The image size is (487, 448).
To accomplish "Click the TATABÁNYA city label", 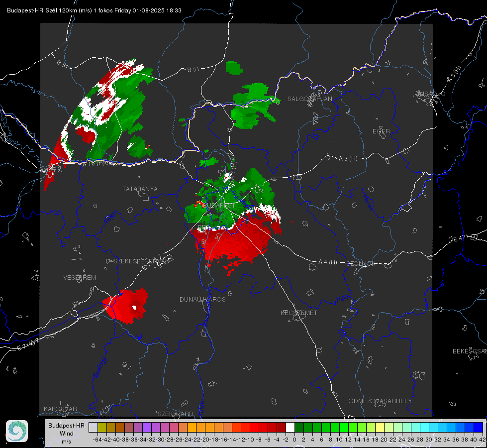I will coord(140,189).
